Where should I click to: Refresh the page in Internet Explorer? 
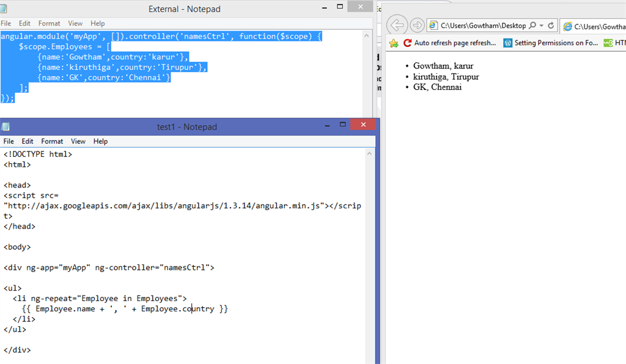tap(551, 26)
